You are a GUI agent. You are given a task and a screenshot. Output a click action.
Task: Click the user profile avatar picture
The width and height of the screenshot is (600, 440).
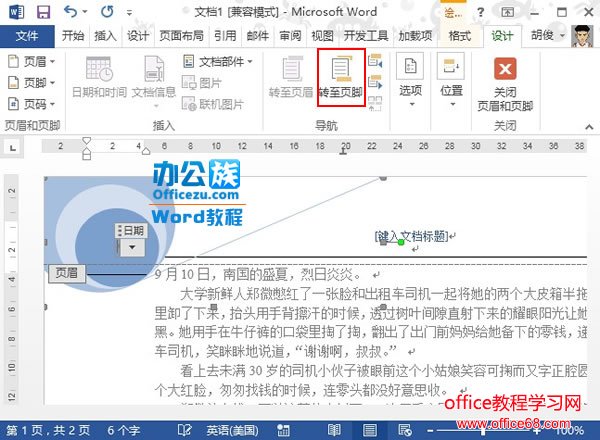pos(582,36)
